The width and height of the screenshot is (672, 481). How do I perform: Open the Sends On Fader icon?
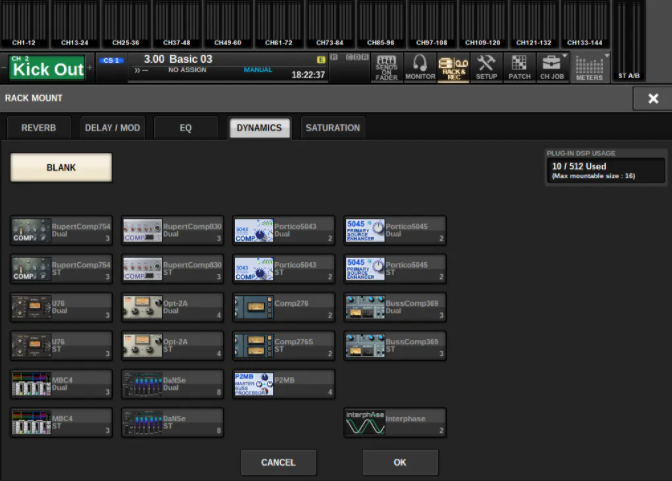pyautogui.click(x=387, y=68)
